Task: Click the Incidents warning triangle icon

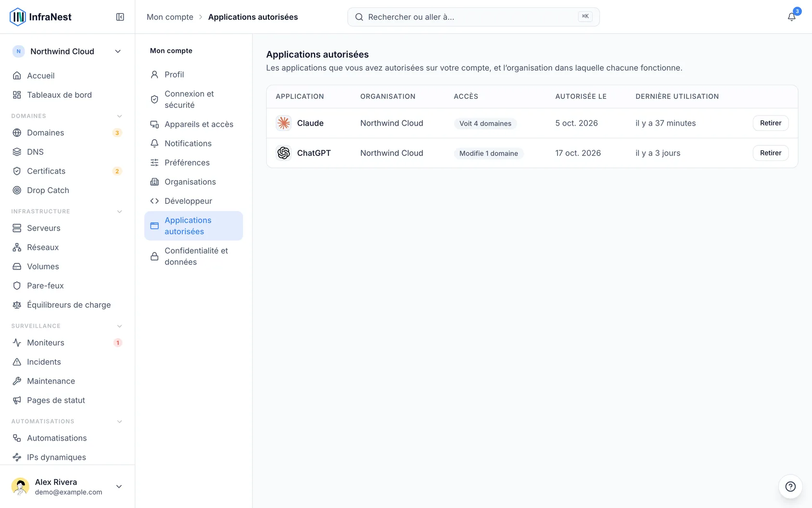Action: (17, 362)
